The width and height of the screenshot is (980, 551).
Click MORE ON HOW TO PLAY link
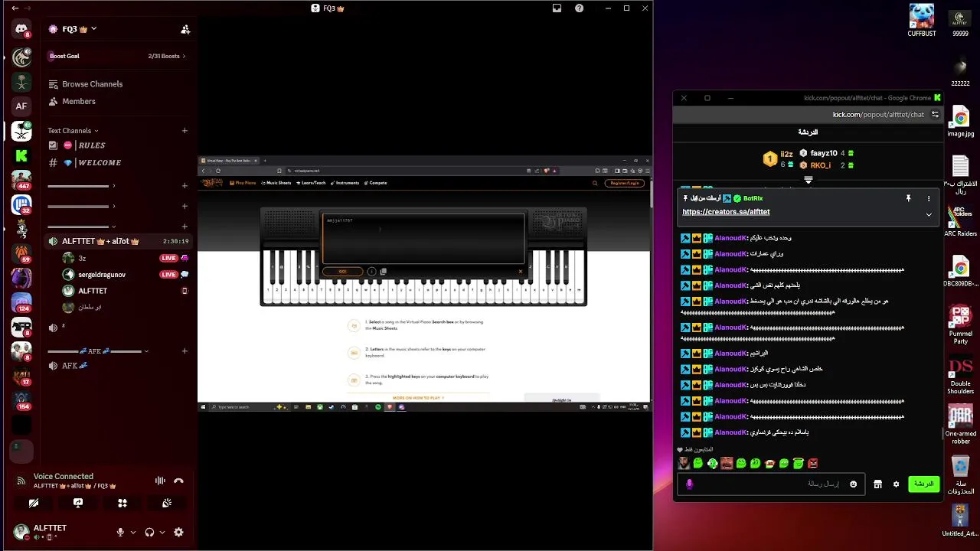418,398
